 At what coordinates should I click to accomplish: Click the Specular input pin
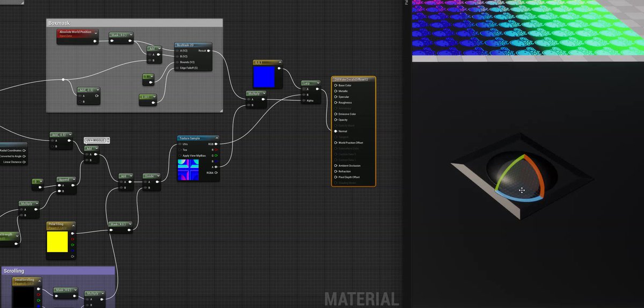pos(336,97)
